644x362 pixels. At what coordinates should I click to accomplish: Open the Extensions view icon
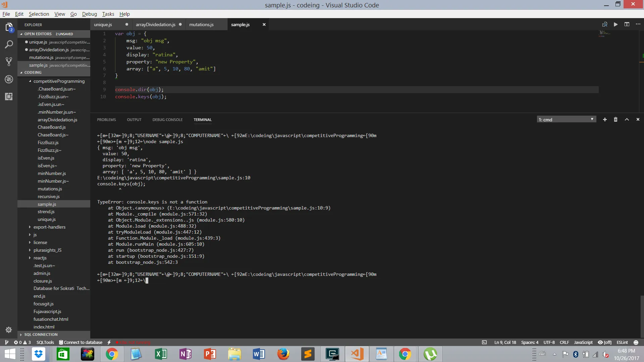pos(9,97)
